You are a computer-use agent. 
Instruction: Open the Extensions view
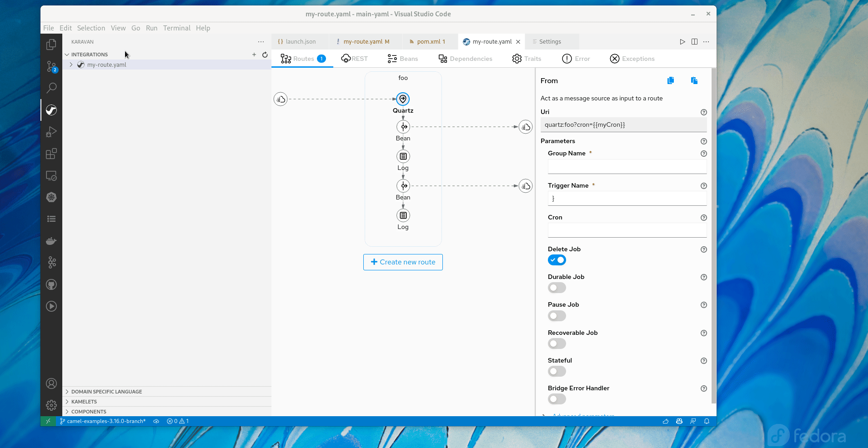[x=51, y=154]
